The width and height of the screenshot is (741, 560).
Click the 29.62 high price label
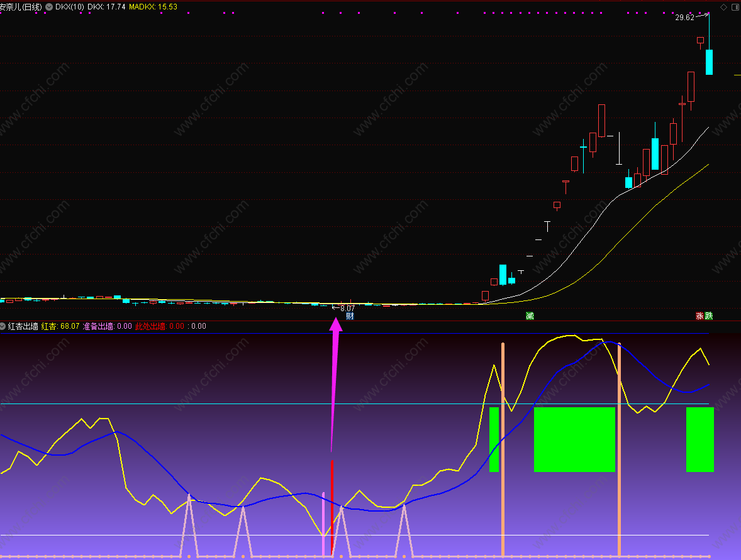[x=684, y=18]
